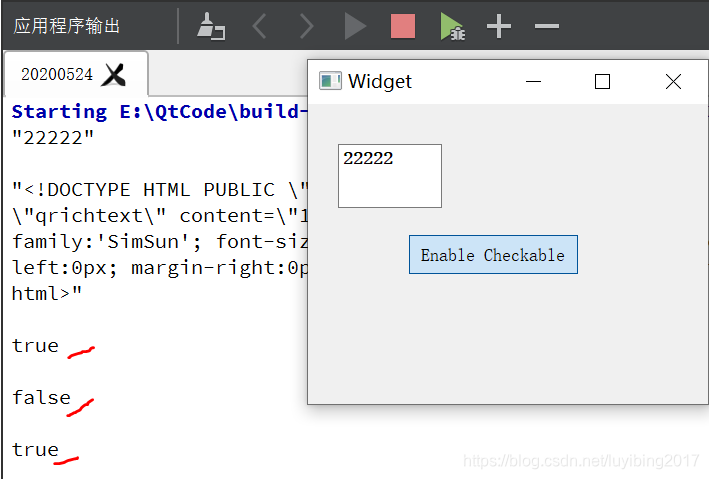Viewport: 709px width, 479px height.
Task: Click the family:'SimSun'; font-size output line
Action: point(159,242)
